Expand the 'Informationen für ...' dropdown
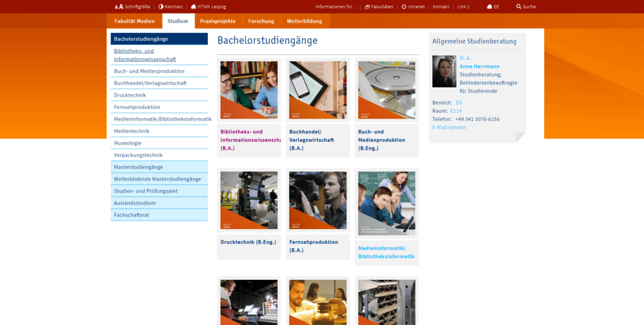644x325 pixels. pos(336,6)
